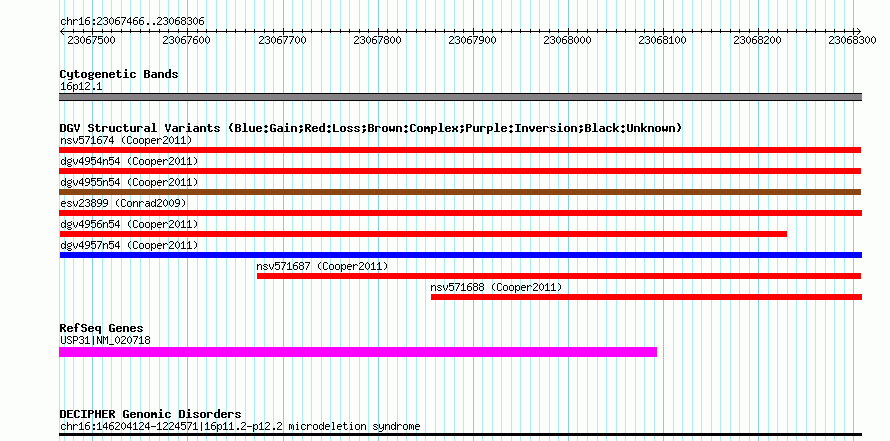Viewport: 890px width, 441px height.
Task: Click the 23067600 ruler position
Action: (186, 40)
